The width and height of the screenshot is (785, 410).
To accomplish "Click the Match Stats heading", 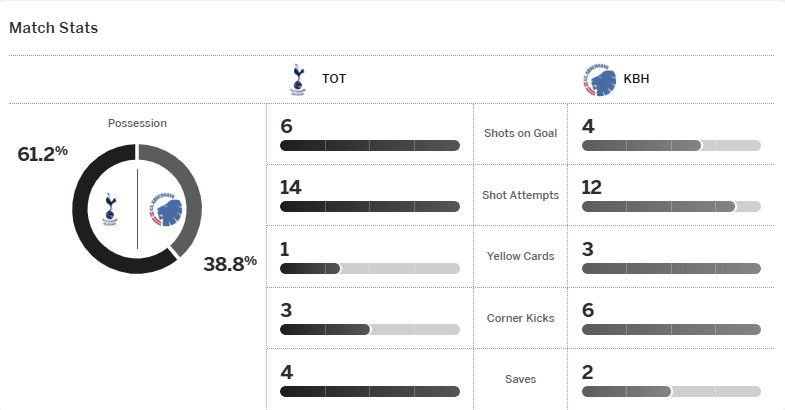I will (53, 28).
